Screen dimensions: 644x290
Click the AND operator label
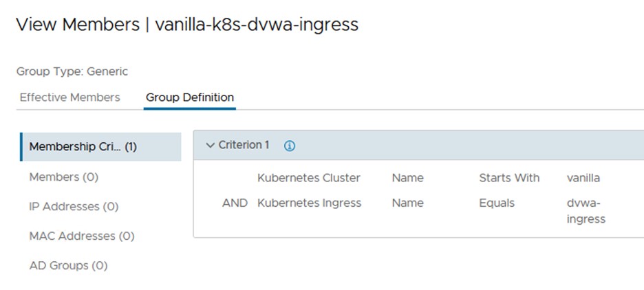235,203
